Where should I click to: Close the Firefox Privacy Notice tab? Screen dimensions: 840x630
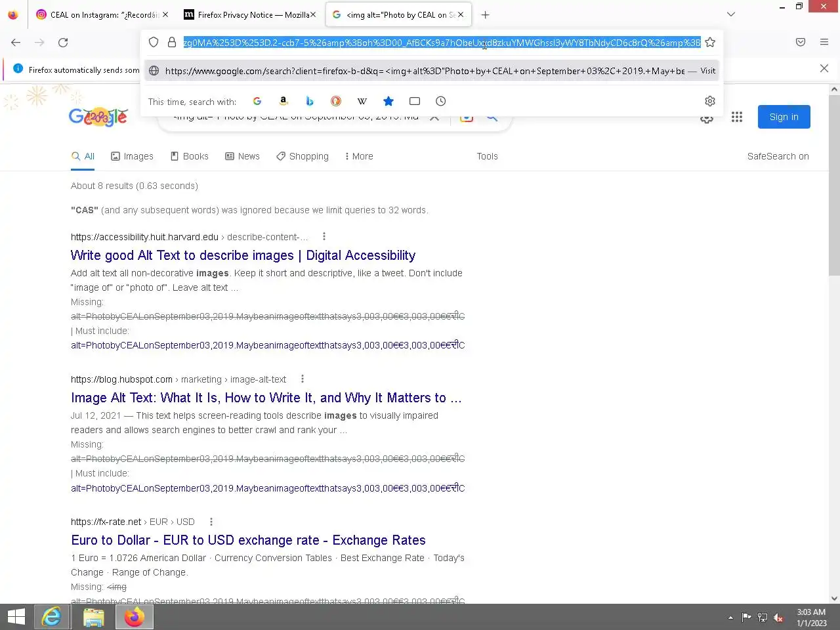[x=313, y=14]
